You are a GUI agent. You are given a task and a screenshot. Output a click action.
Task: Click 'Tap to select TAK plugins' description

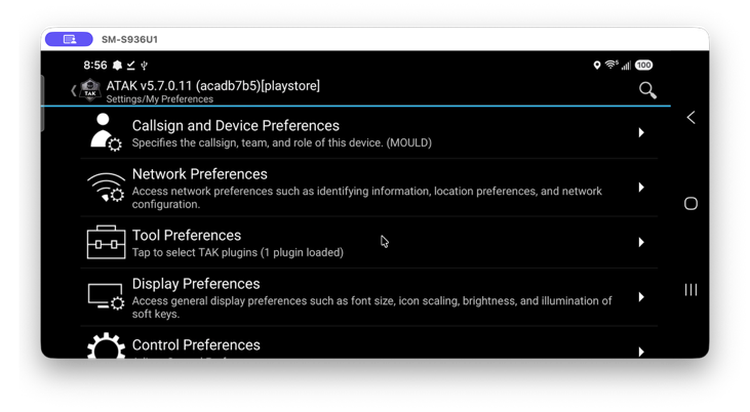click(238, 253)
